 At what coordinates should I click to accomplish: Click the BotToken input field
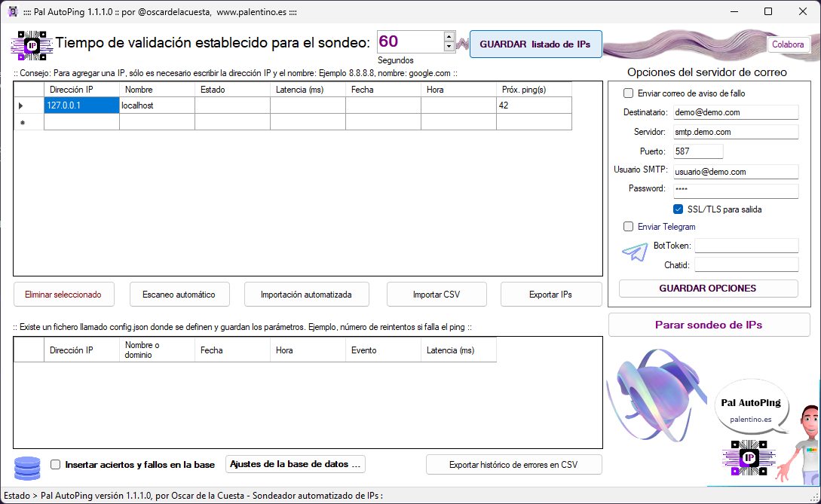point(746,246)
